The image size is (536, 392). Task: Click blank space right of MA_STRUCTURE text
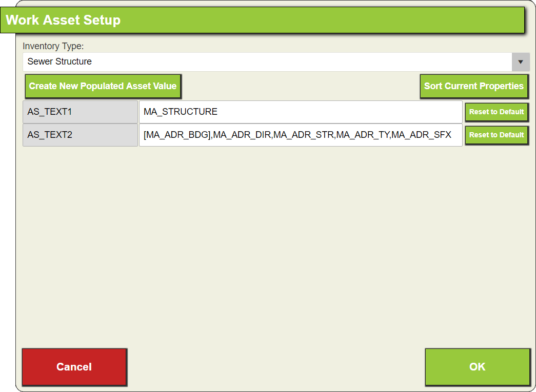pyautogui.click(x=339, y=112)
